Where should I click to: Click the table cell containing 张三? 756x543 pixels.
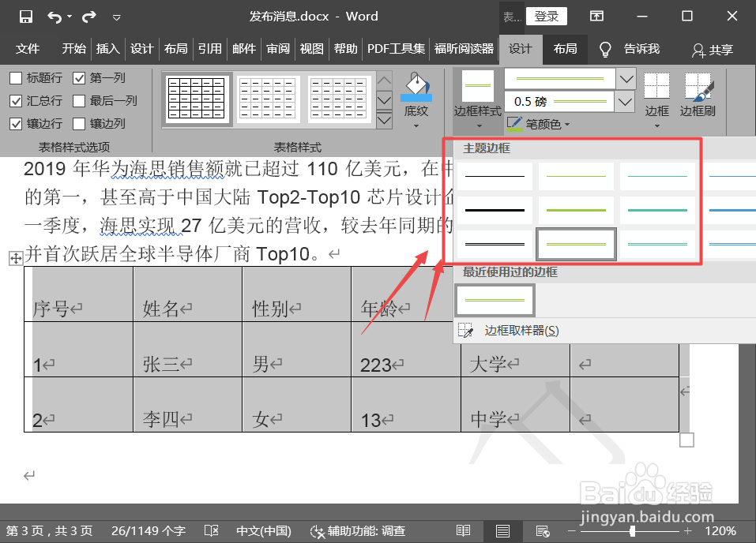187,350
